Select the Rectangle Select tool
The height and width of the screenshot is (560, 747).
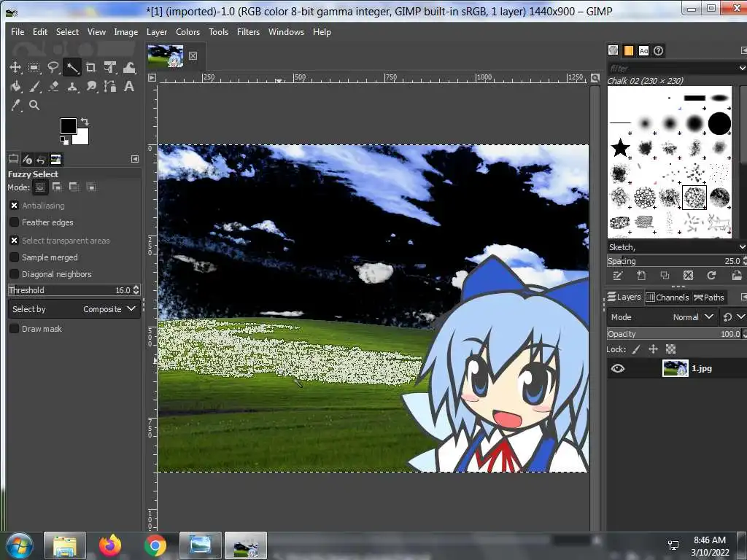click(34, 67)
